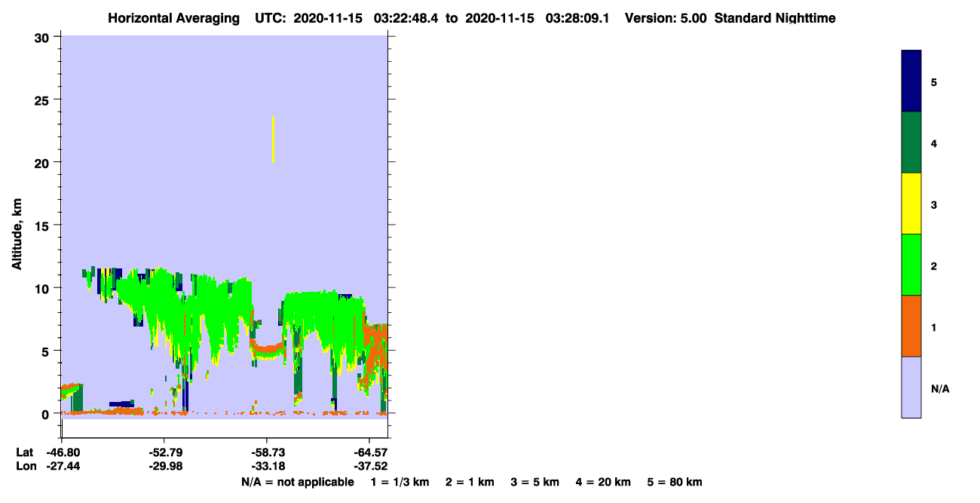The width and height of the screenshot is (980, 503).
Task: Click the dark blue bar just above the surface
Action: coord(121,404)
